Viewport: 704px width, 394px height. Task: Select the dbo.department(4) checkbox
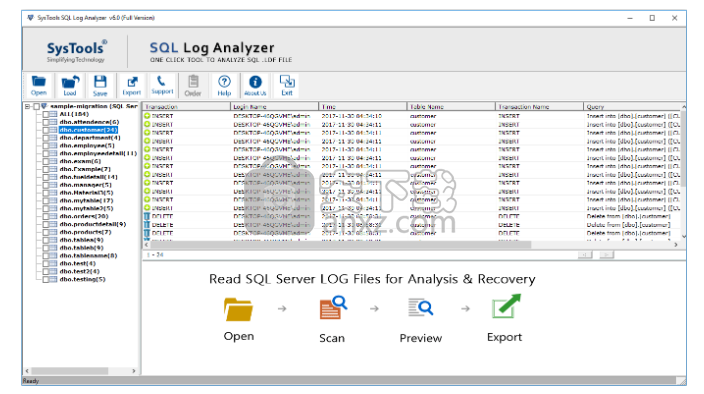[x=45, y=138]
